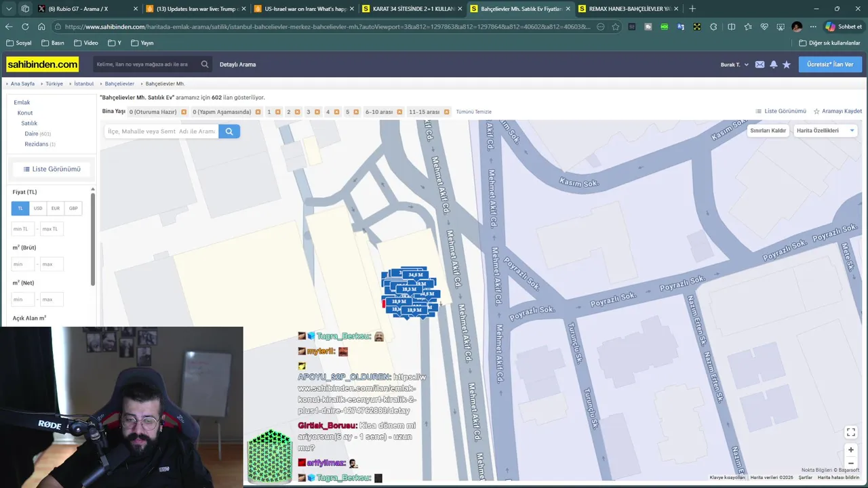Viewport: 868px width, 488px height.
Task: Zoom in the map with plus
Action: click(x=851, y=450)
